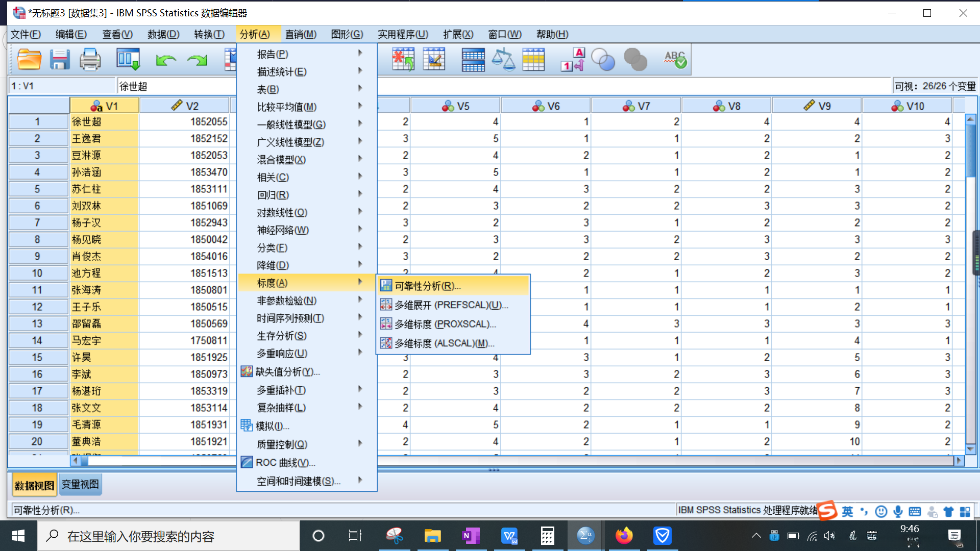The width and height of the screenshot is (980, 551).
Task: Open Firefox from the Windows taskbar
Action: tap(624, 536)
